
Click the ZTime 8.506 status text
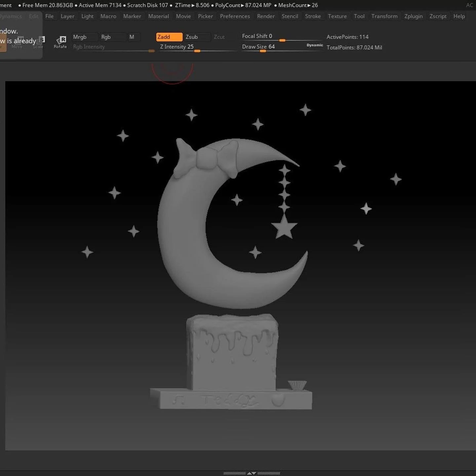point(192,5)
